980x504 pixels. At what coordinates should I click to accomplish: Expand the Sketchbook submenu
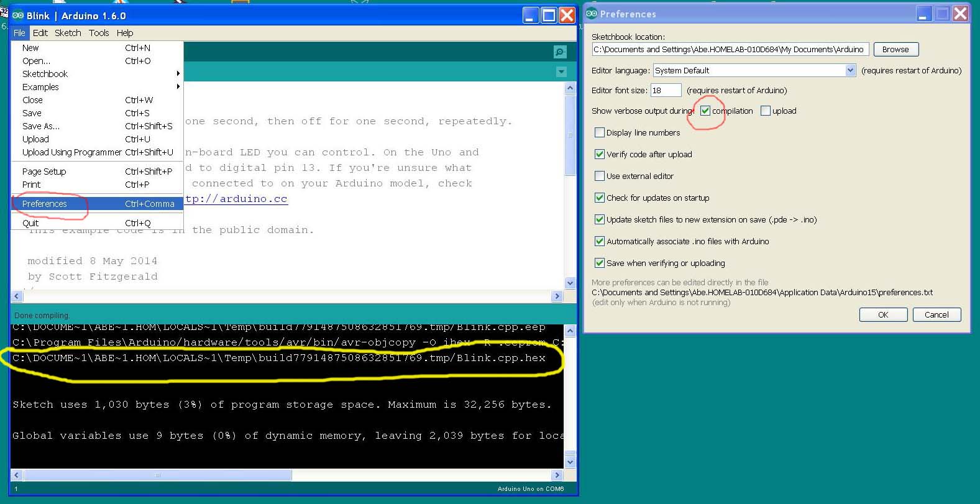(97, 74)
